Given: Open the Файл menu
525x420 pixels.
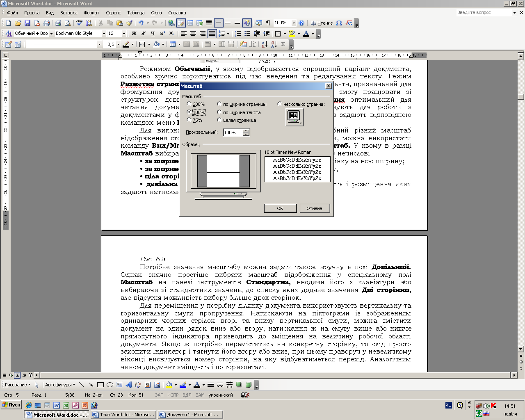Looking at the screenshot, I should point(12,13).
